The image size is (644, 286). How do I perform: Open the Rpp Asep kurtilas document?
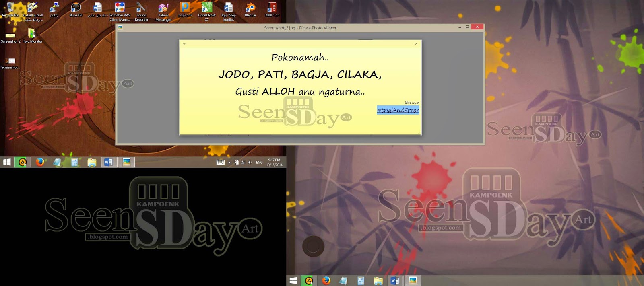point(229,12)
